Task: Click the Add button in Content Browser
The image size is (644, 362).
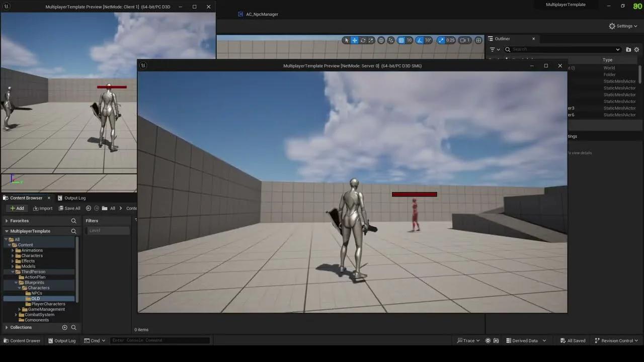Action: coord(17,208)
